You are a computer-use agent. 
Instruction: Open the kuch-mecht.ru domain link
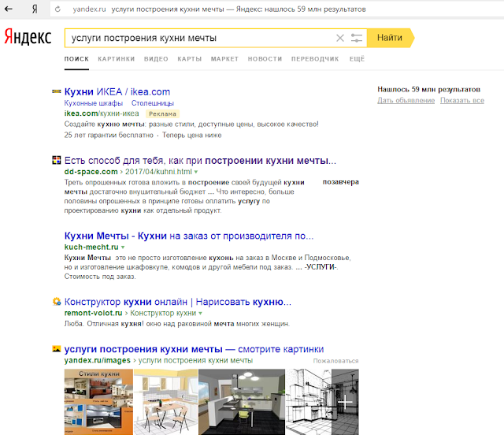tap(91, 247)
